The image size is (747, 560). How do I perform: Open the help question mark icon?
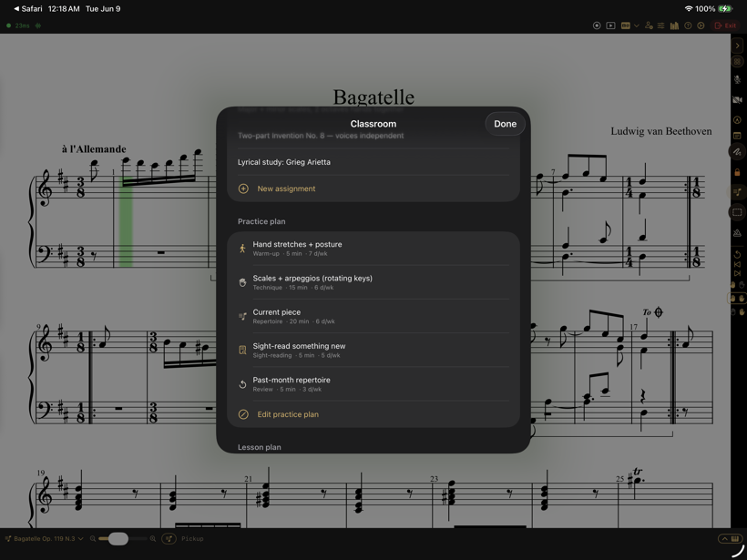point(688,25)
